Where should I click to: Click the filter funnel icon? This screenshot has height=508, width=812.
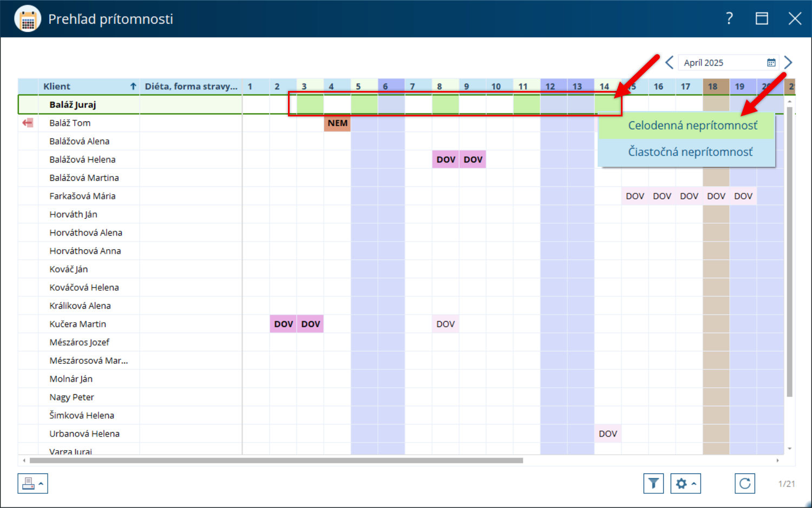(653, 483)
